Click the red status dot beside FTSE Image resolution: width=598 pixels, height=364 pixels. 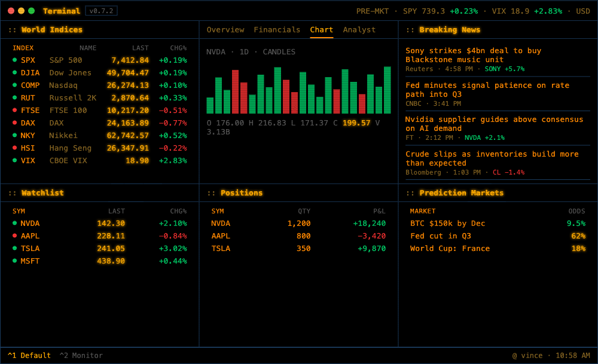pyautogui.click(x=14, y=110)
